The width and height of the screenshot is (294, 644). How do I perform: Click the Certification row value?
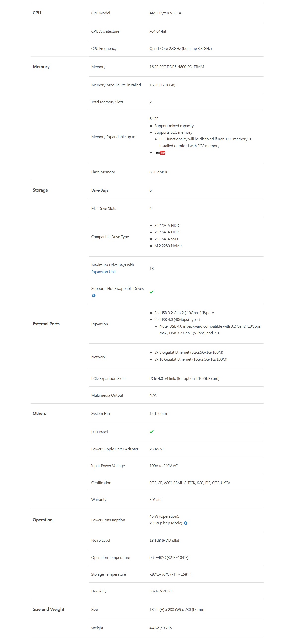coord(190,483)
